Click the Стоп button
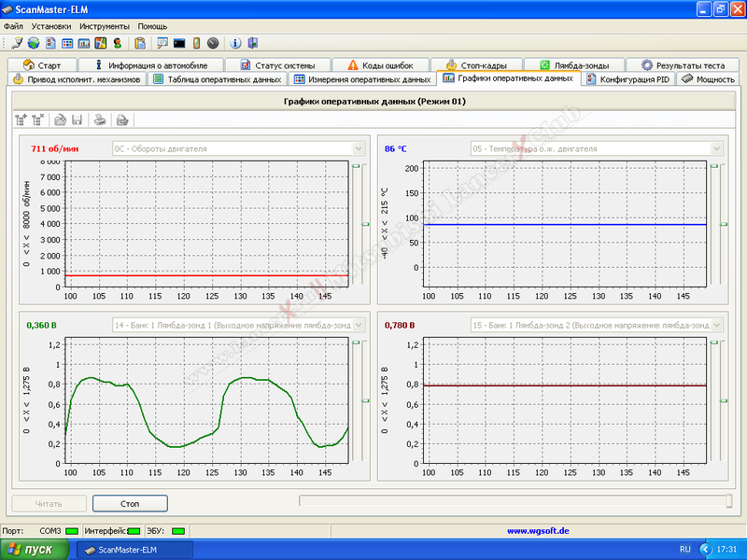Image resolution: width=747 pixels, height=560 pixels. click(x=130, y=503)
